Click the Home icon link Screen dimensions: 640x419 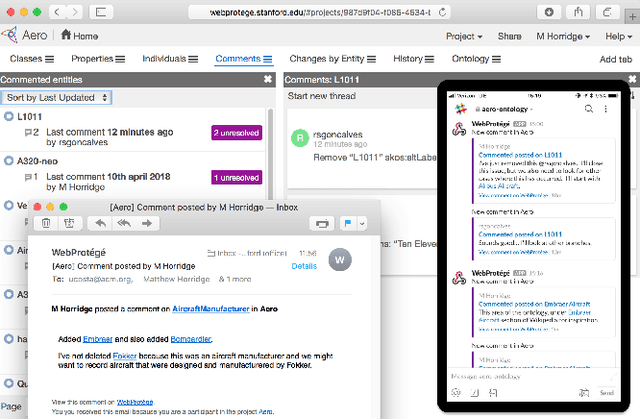[79, 35]
